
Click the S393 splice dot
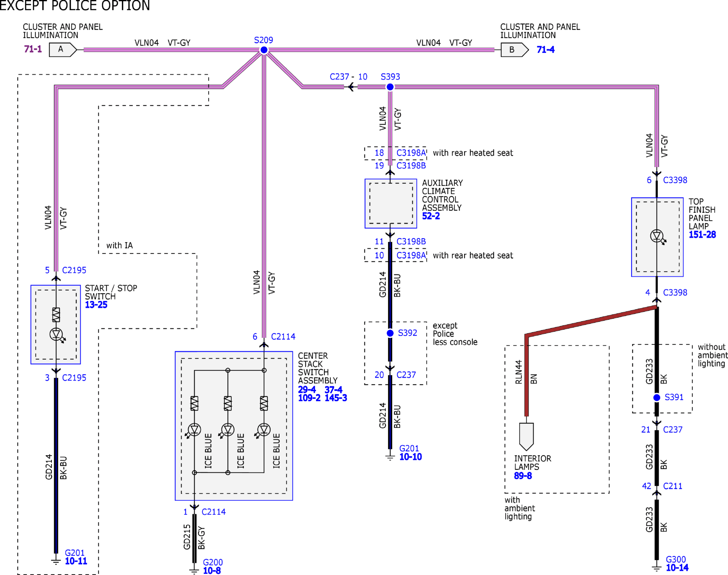[390, 87]
